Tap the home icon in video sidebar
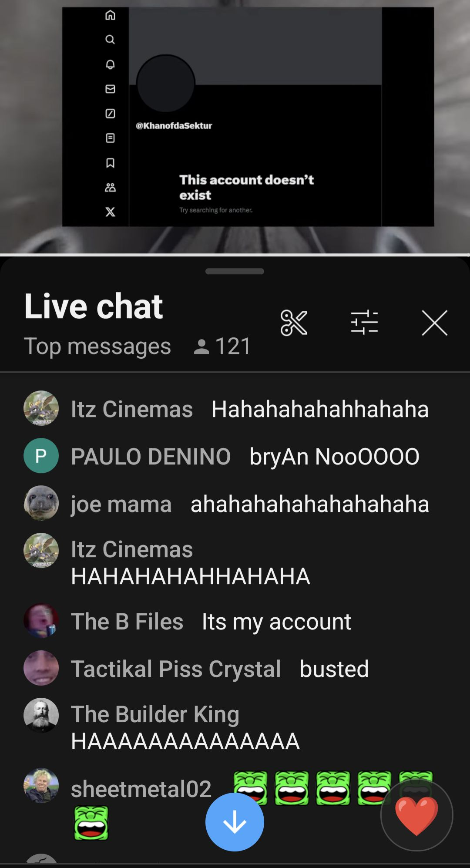 coord(111,15)
